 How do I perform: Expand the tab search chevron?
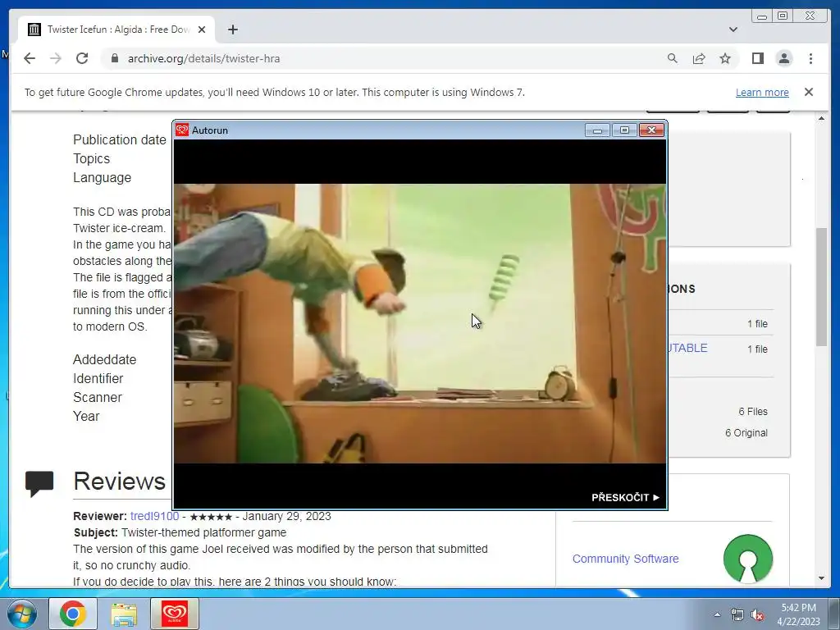pyautogui.click(x=733, y=30)
